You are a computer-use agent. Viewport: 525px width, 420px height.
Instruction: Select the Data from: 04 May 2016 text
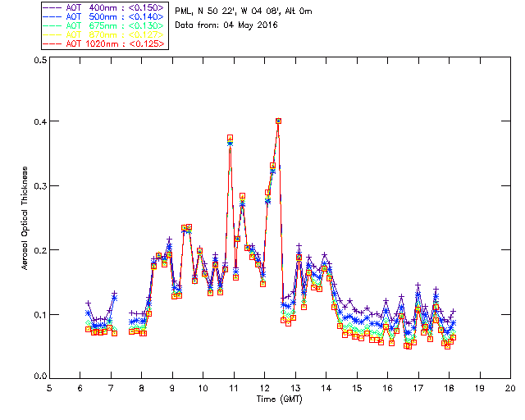click(x=226, y=25)
